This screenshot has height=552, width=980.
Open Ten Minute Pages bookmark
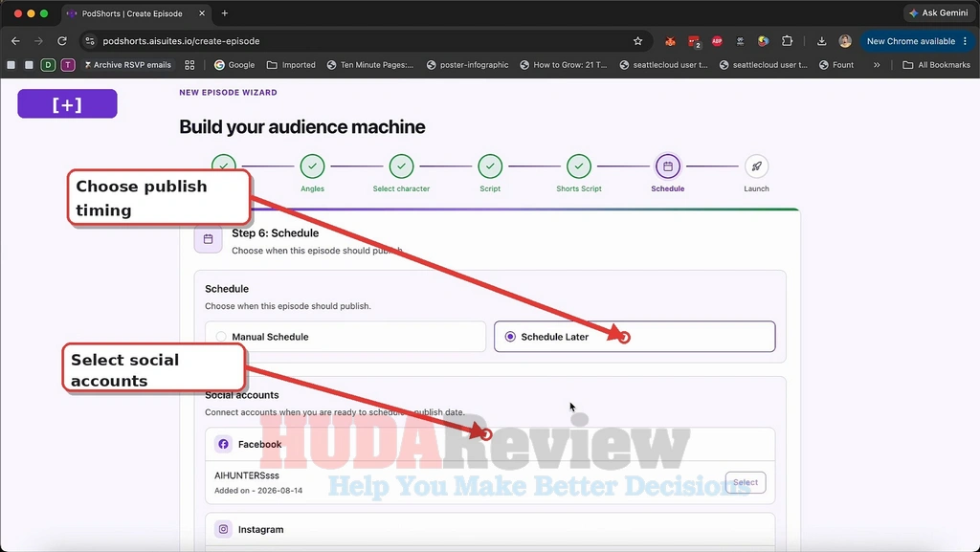[x=370, y=65]
